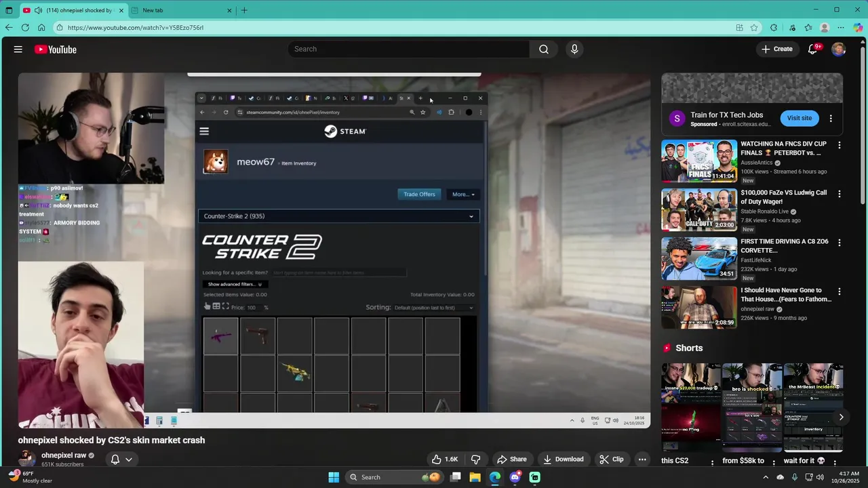Open ohnepixel raw channel avatar
This screenshot has width=868, height=488.
26,459
